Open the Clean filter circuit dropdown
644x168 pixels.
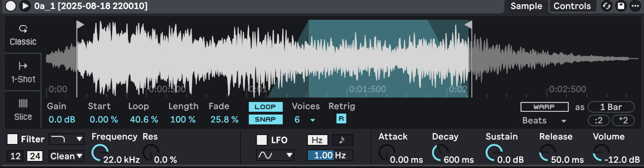pyautogui.click(x=66, y=156)
